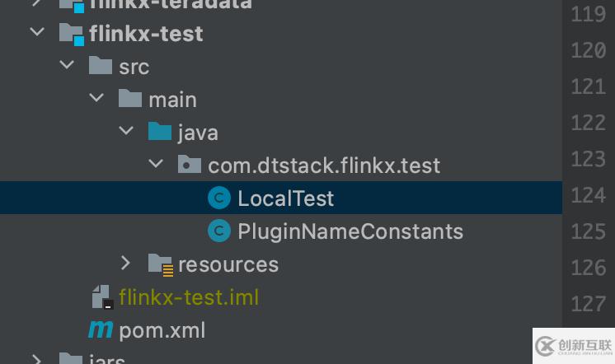This screenshot has height=364, width=615.
Task: Click the resources folder icon
Action: pos(159,264)
